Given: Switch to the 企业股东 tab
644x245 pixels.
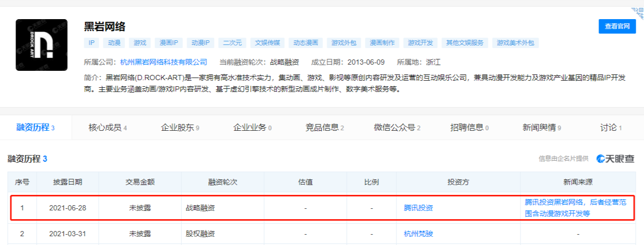Looking at the screenshot, I should pyautogui.click(x=180, y=128).
